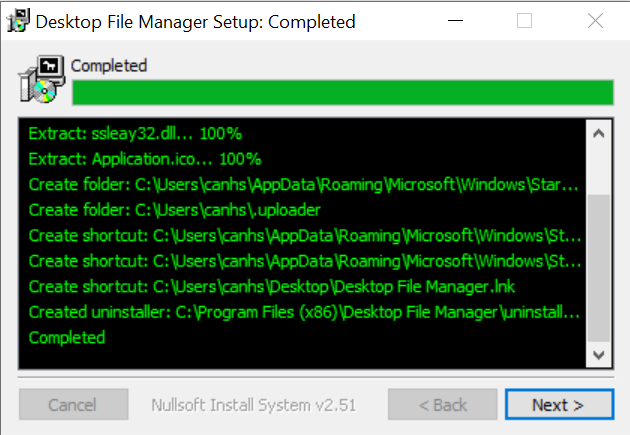This screenshot has height=435, width=630.
Task: Click the greyed-out Cancel button
Action: click(74, 404)
